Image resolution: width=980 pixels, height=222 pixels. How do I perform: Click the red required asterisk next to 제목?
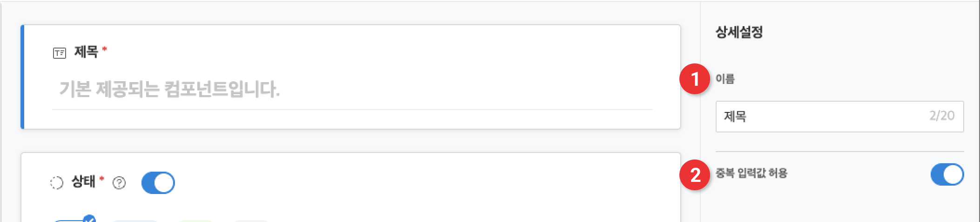[105, 49]
